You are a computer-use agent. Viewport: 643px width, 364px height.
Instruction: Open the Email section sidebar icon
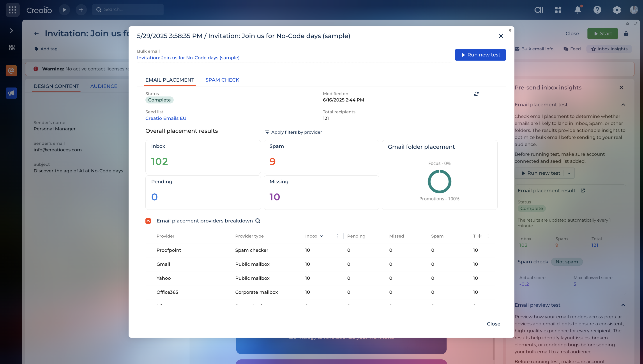click(x=11, y=71)
